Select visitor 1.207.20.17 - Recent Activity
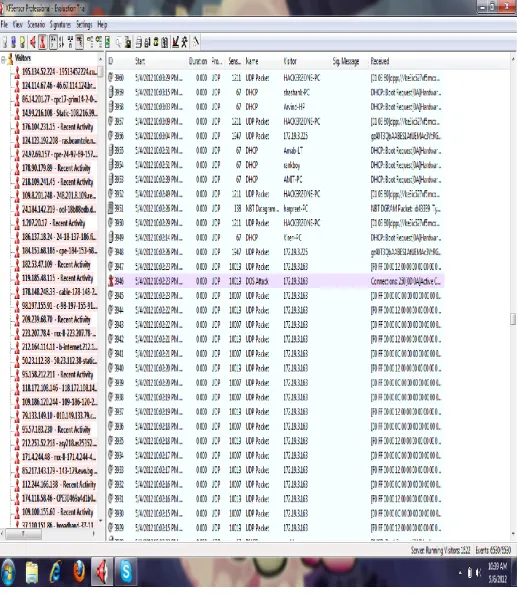Screen dimensions: 519x596 coord(53,223)
